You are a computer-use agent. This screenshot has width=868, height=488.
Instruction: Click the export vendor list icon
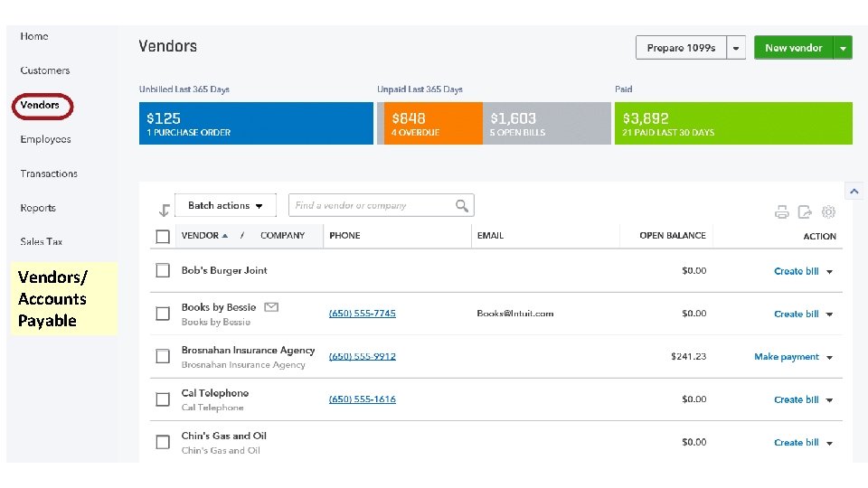[x=805, y=212]
